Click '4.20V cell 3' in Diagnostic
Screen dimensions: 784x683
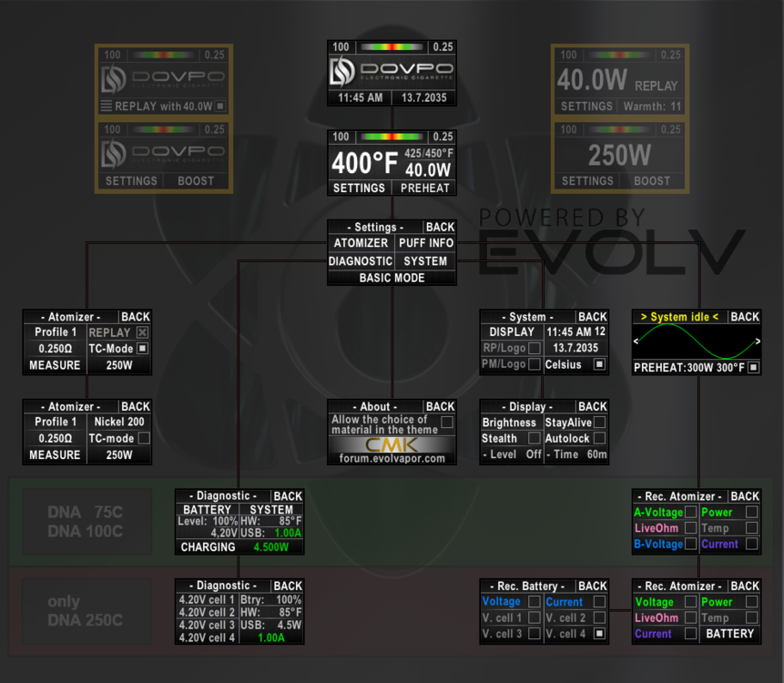pos(207,625)
